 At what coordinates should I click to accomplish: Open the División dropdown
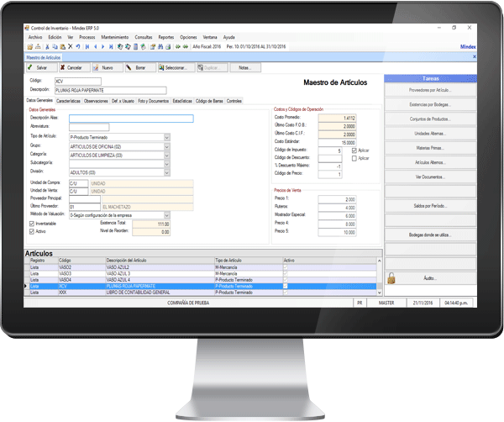point(167,172)
